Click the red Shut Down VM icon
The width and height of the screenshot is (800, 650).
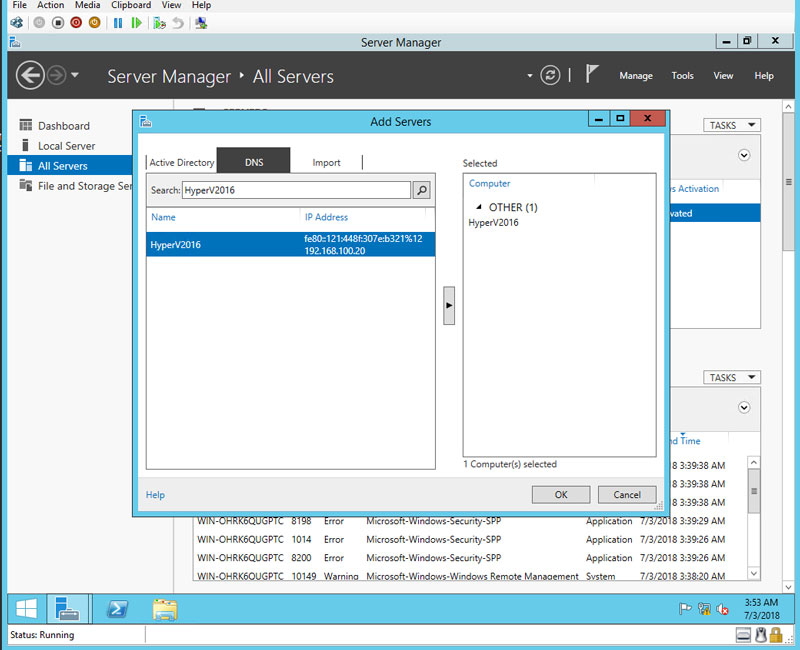pos(76,22)
